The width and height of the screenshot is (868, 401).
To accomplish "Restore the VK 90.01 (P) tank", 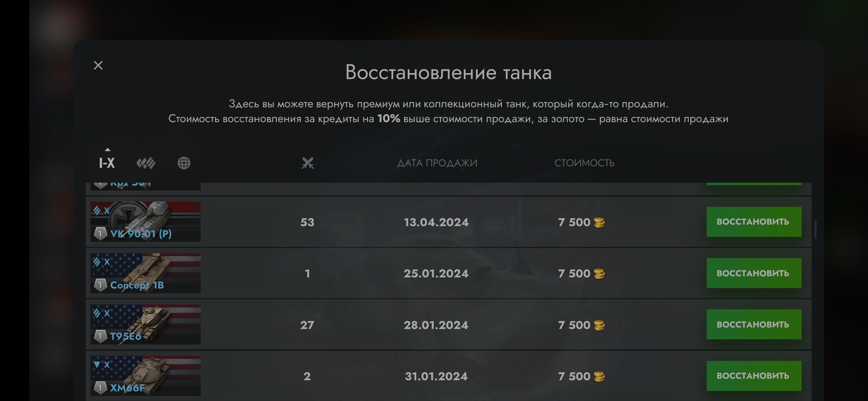I will [753, 222].
